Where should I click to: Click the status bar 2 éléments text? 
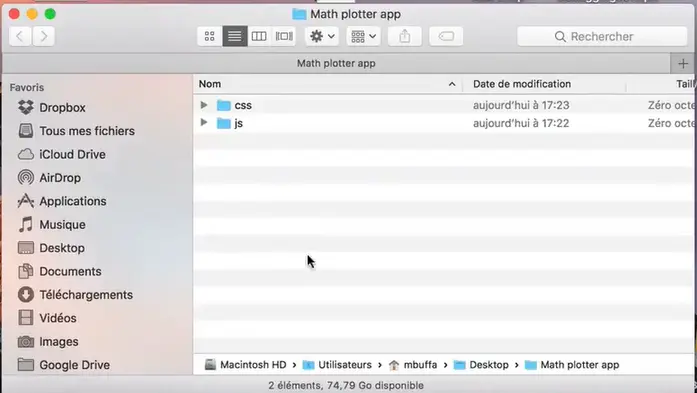[x=346, y=385]
